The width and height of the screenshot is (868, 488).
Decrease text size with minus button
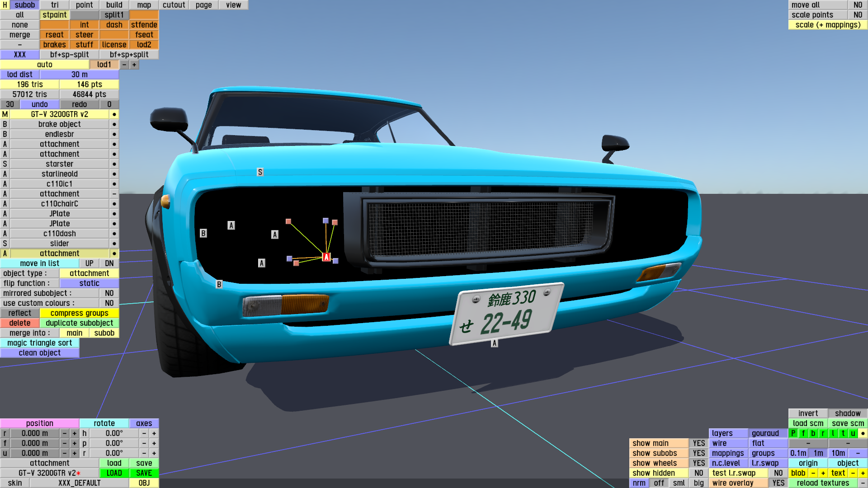(x=853, y=473)
